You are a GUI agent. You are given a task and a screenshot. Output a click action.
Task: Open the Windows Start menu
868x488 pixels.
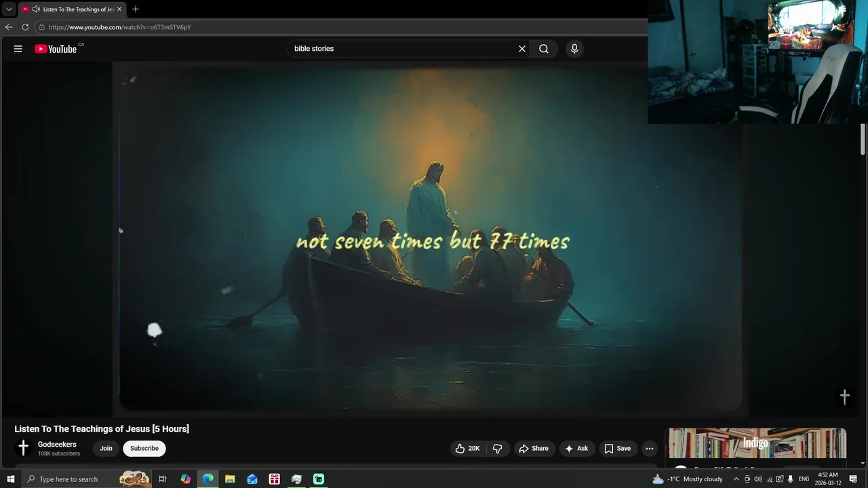coord(11,479)
